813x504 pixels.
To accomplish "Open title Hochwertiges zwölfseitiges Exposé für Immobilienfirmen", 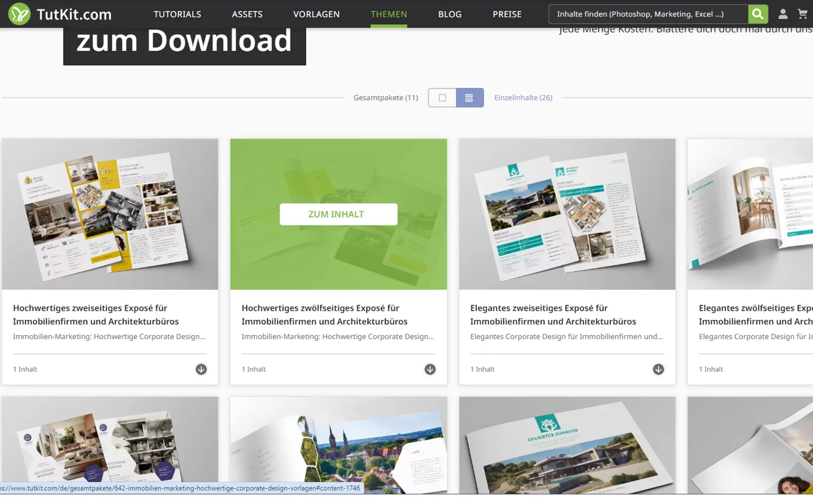I will [324, 314].
